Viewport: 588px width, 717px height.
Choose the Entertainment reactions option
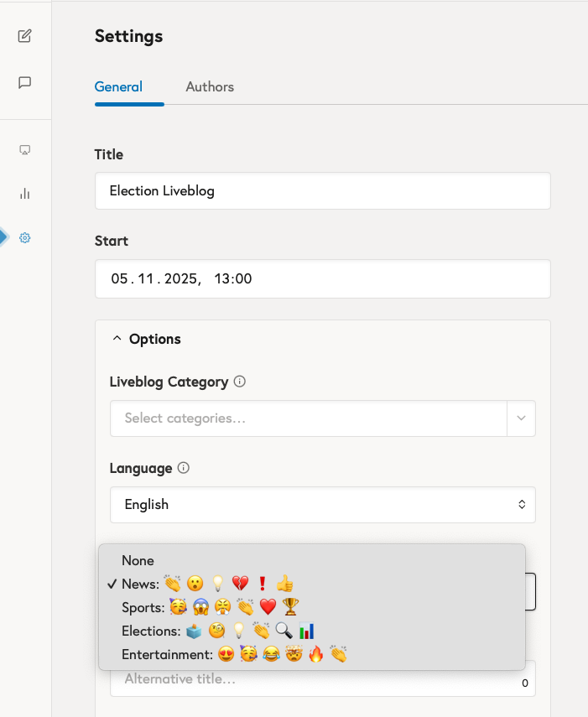(x=312, y=654)
